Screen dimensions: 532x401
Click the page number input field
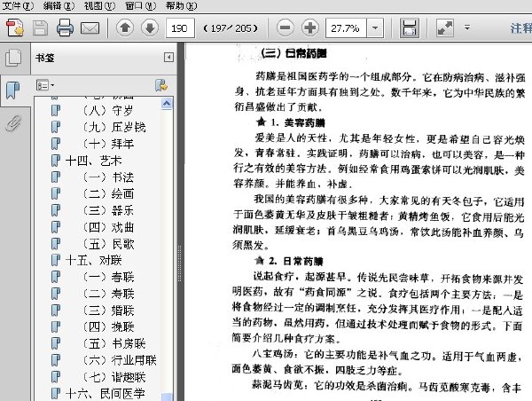pyautogui.click(x=180, y=28)
